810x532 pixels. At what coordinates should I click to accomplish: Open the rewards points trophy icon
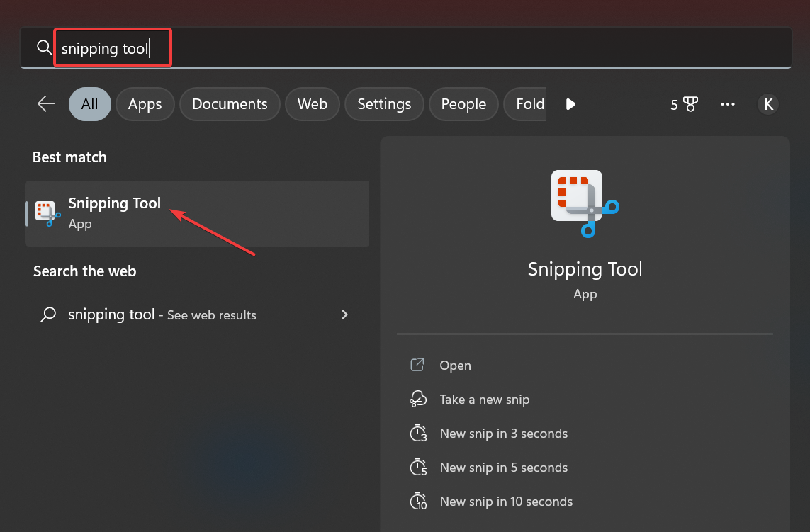click(x=684, y=104)
